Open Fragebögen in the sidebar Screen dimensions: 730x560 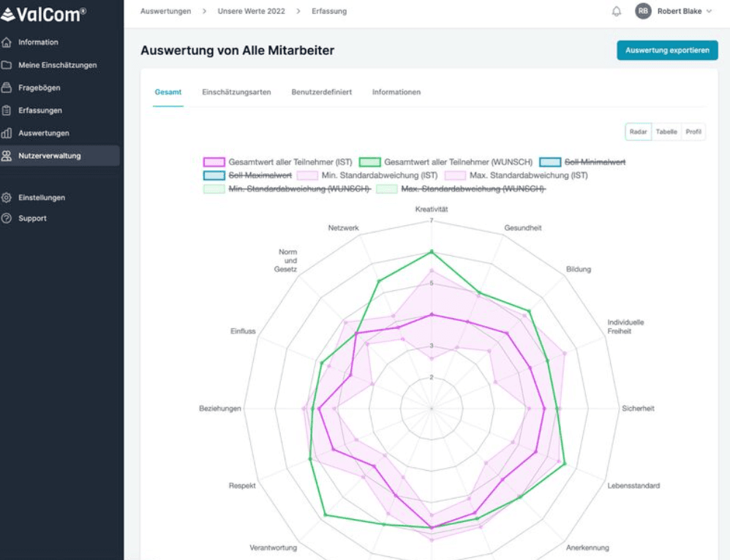click(39, 88)
